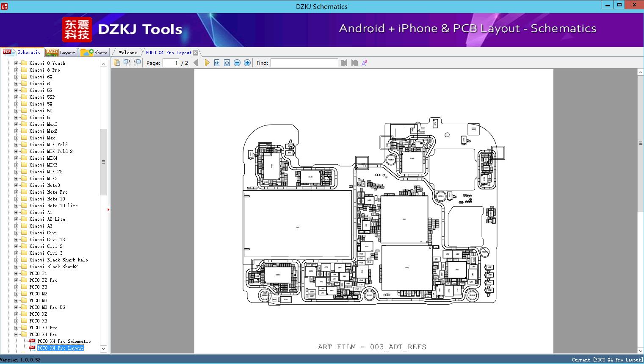Click the DZKJ red logo in banner
This screenshot has height=364, width=644.
pos(77,29)
